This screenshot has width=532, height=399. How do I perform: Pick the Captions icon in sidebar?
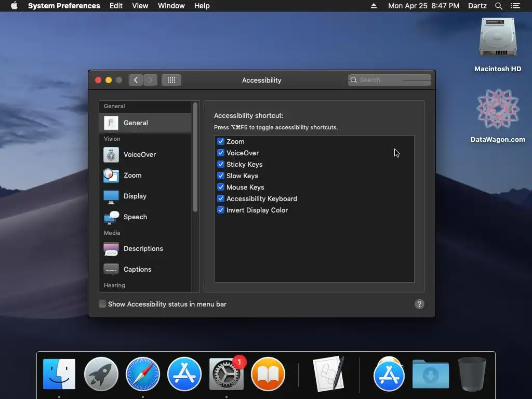click(111, 270)
